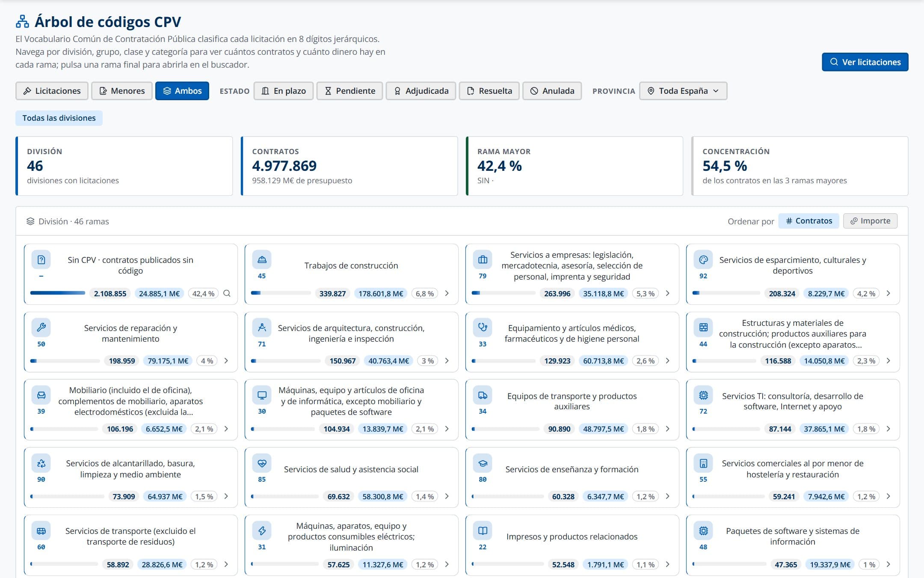The height and width of the screenshot is (578, 924).
Task: Click the building icon of division 55
Action: (703, 463)
